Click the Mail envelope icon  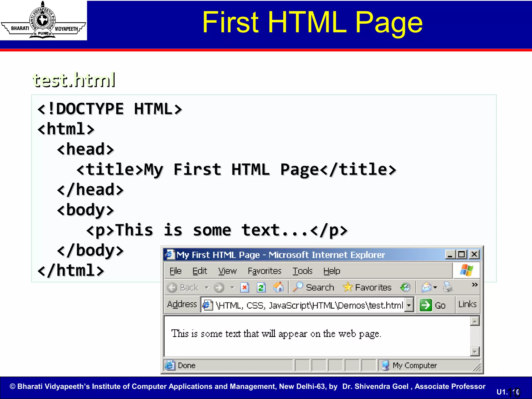click(x=426, y=287)
